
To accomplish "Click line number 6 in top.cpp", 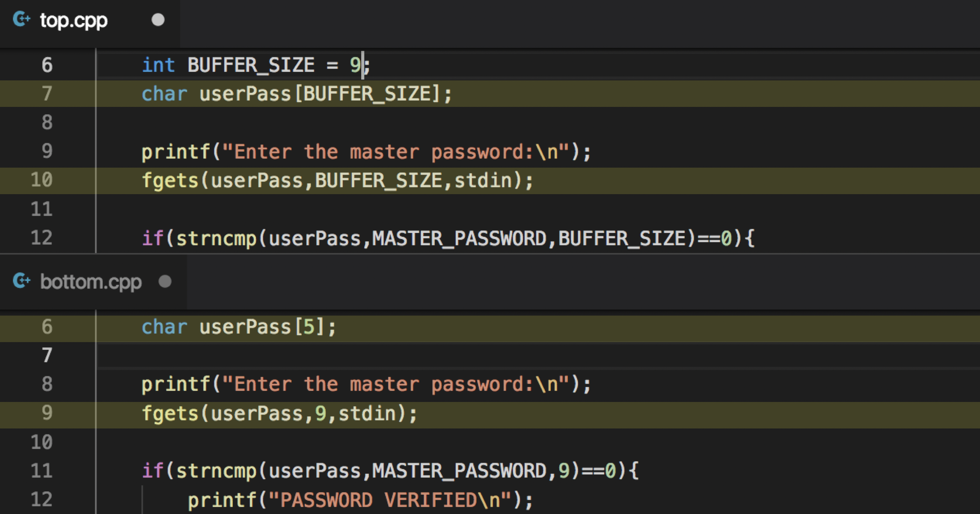I will [x=46, y=65].
